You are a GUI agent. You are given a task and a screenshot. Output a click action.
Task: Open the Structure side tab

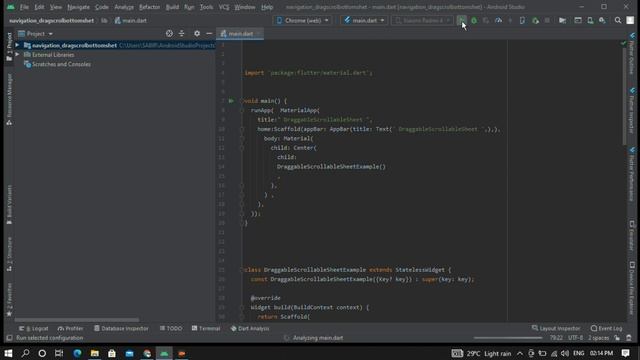9,253
